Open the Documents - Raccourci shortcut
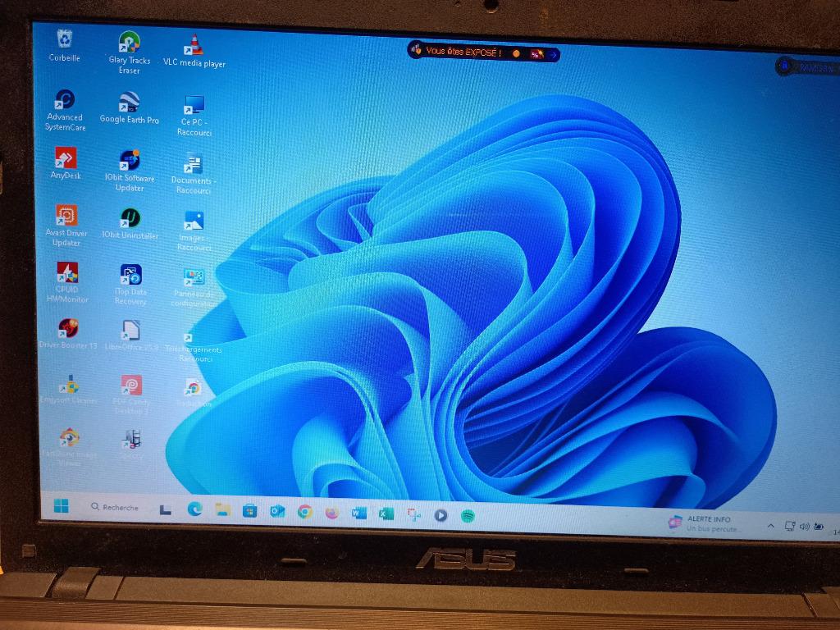840x630 pixels. click(194, 162)
